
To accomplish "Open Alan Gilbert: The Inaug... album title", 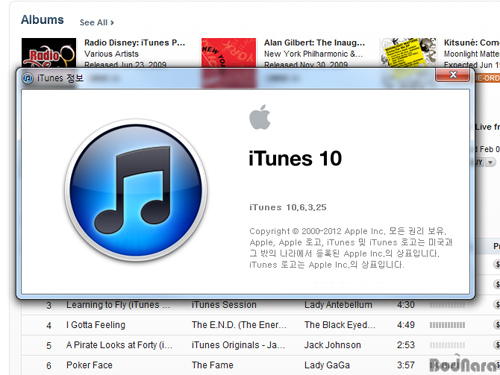I will (314, 43).
